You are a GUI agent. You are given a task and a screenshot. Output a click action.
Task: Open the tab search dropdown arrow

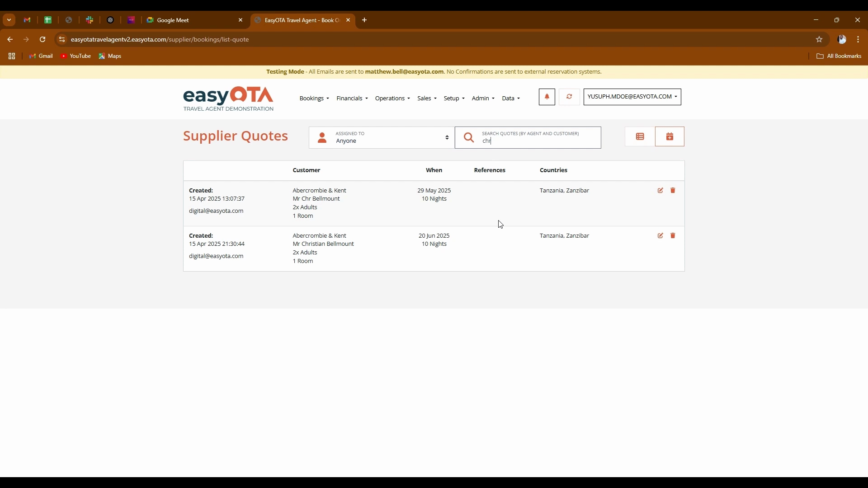[x=9, y=20]
